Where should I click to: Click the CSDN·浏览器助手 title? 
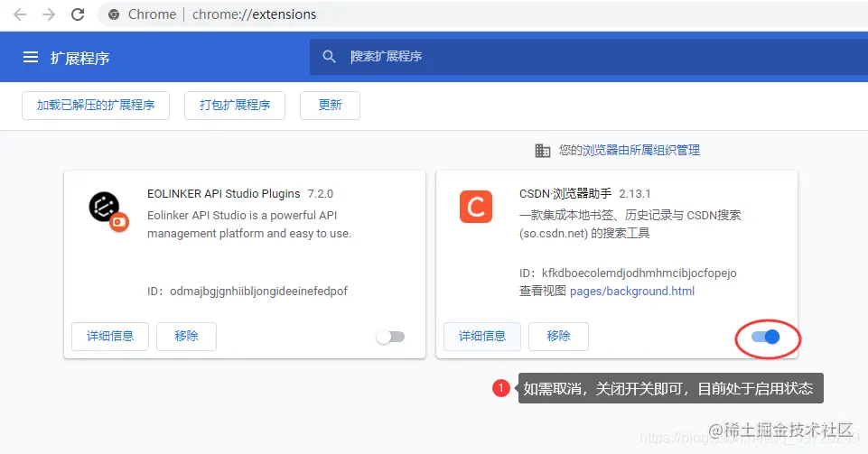(x=565, y=193)
